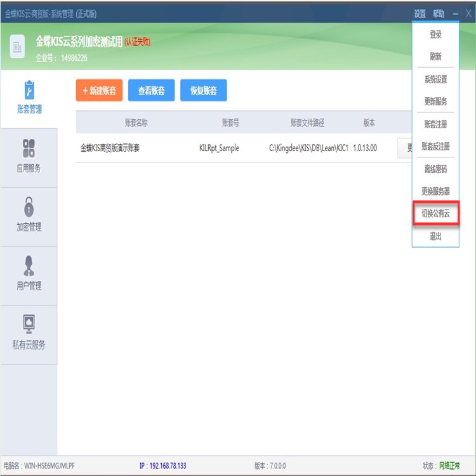Choose 退出 from the settings menu
The height and width of the screenshot is (476, 476).
point(435,236)
